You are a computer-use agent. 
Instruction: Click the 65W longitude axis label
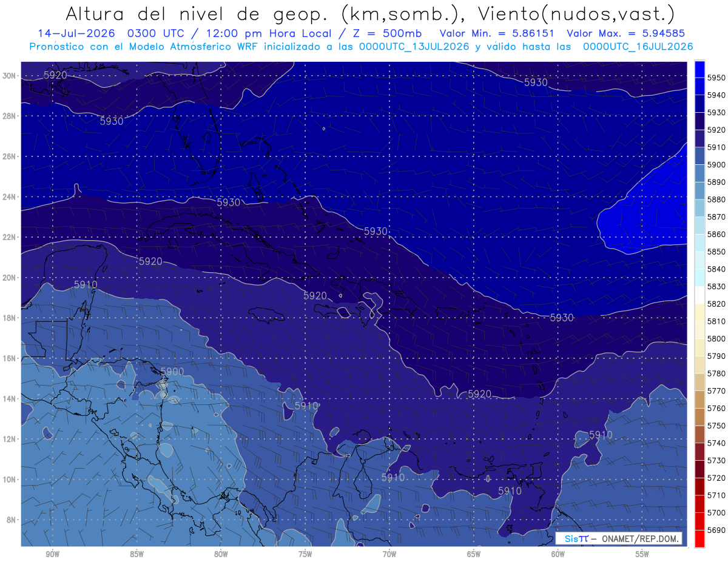click(474, 554)
